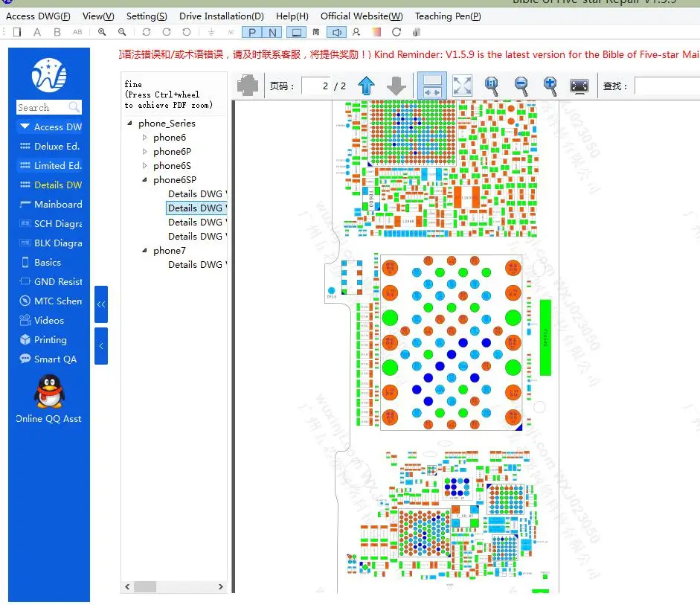Open the Help(H) menu
Screen dimensions: 700x605
pos(292,16)
